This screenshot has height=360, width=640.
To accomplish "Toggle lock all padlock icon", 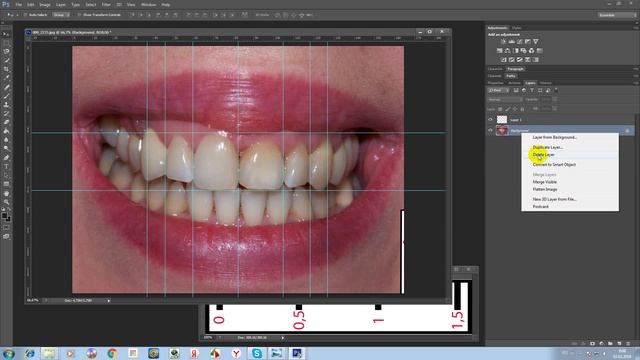I will [x=522, y=109].
